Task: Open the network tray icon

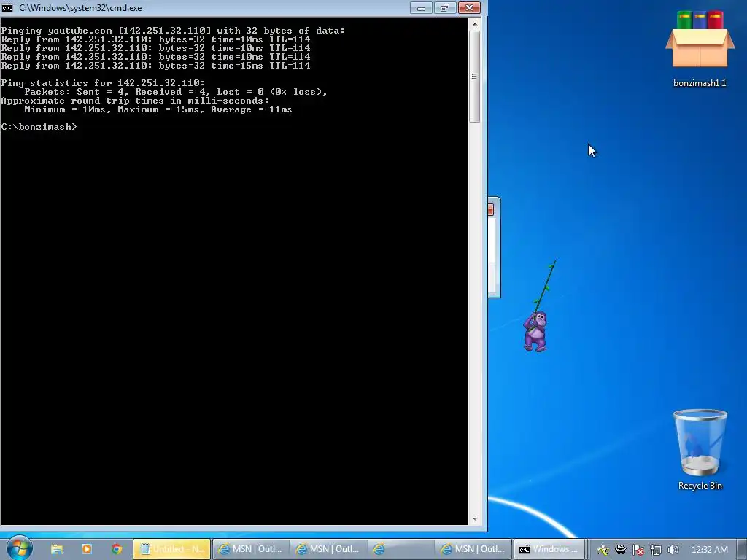Action: pyautogui.click(x=656, y=550)
